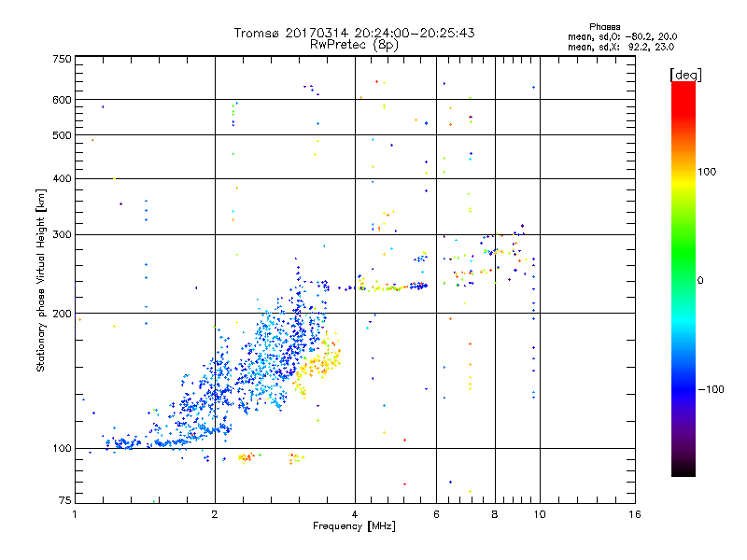The width and height of the screenshot is (747, 560).
Task: Click the x-axis '1' tick label
Action: [x=75, y=514]
